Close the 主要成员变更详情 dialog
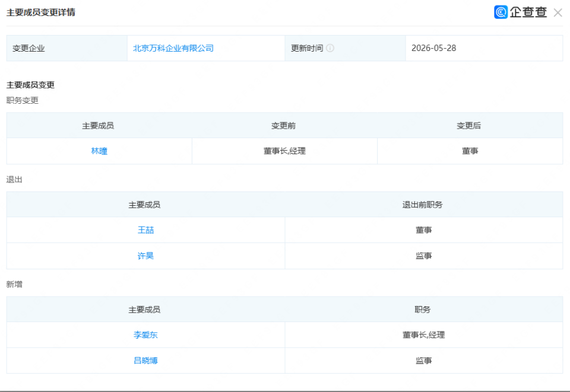The width and height of the screenshot is (570, 392). coord(558,12)
